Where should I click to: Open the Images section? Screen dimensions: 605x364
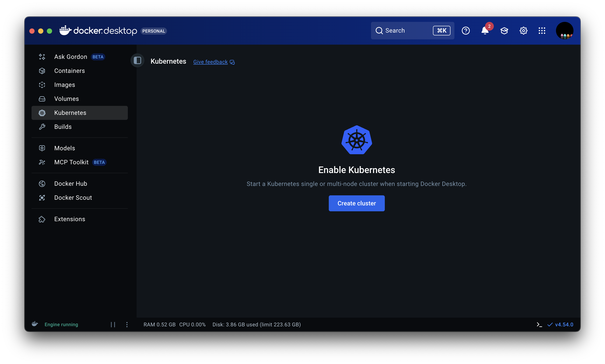coord(65,85)
